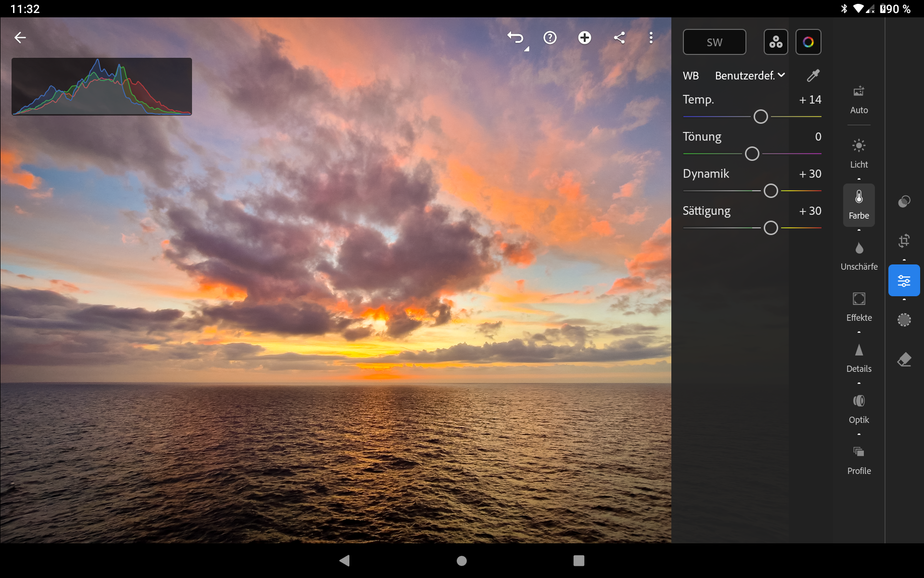Open the masking dotted circle tool
The width and height of the screenshot is (924, 578).
coord(904,320)
